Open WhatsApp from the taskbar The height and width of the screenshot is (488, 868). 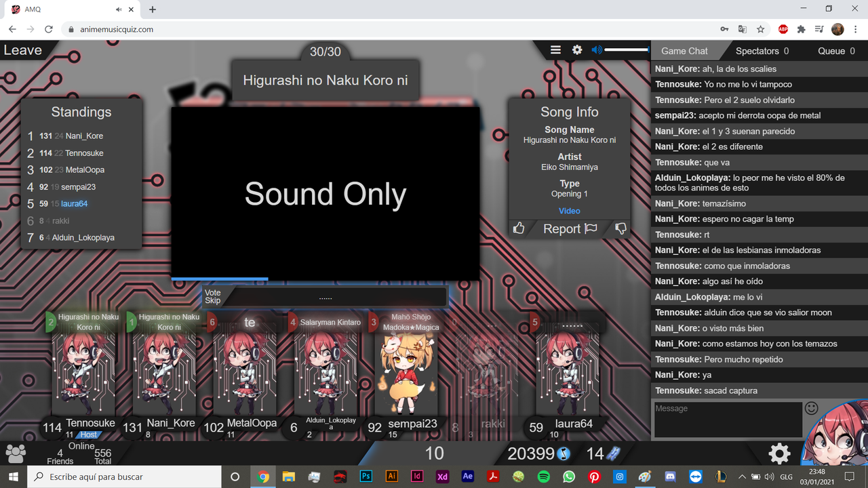tap(568, 476)
